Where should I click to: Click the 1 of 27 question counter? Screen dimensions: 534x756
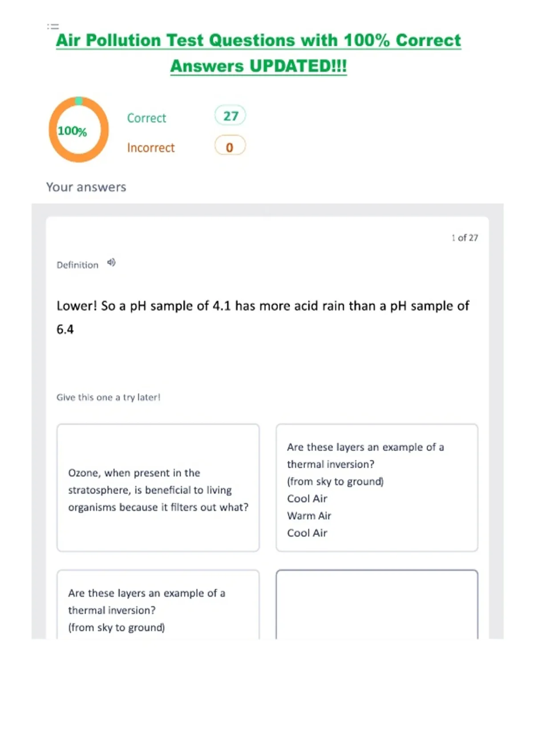pos(465,237)
